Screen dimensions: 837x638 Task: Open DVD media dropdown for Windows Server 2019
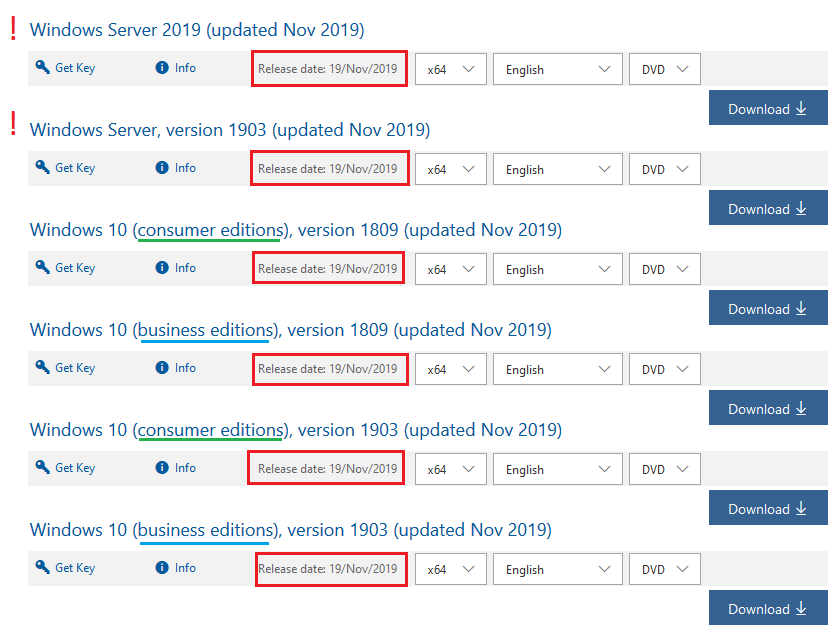click(665, 69)
